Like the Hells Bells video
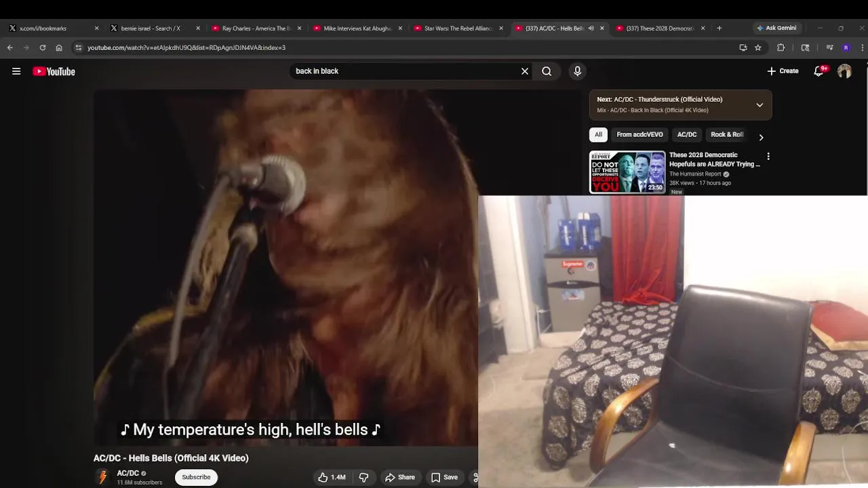 [x=332, y=477]
